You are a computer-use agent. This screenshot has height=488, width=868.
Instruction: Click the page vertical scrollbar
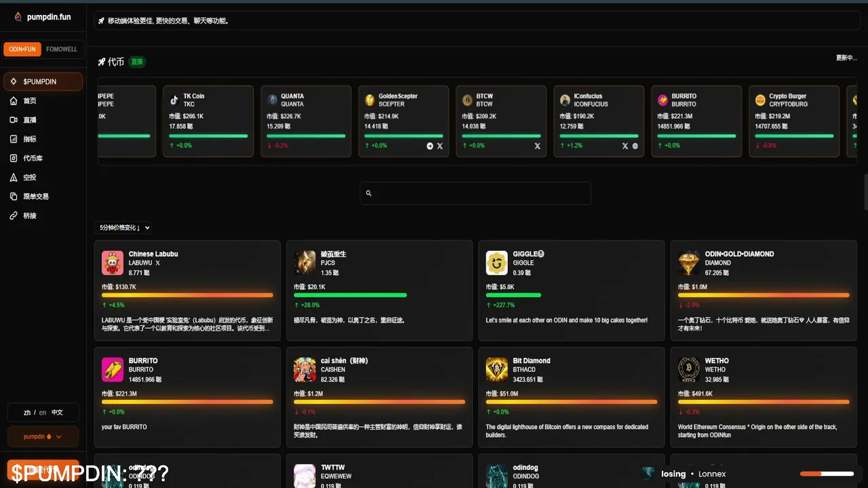(865, 192)
